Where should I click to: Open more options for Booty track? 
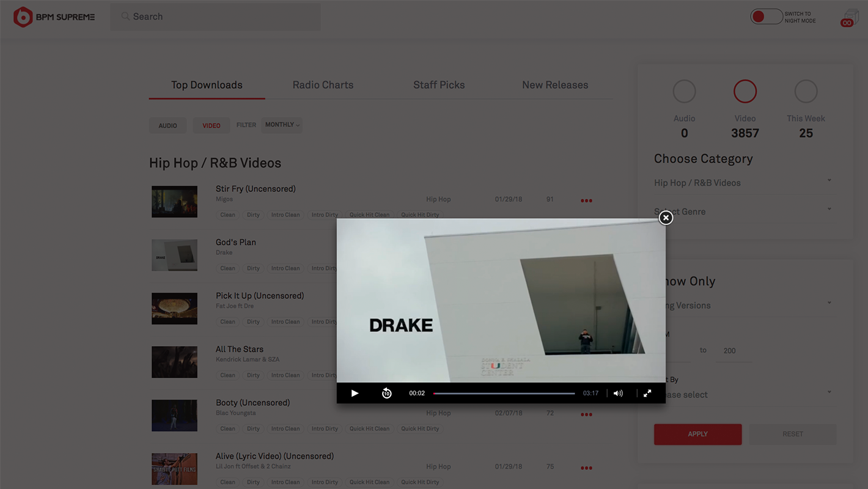tap(586, 414)
